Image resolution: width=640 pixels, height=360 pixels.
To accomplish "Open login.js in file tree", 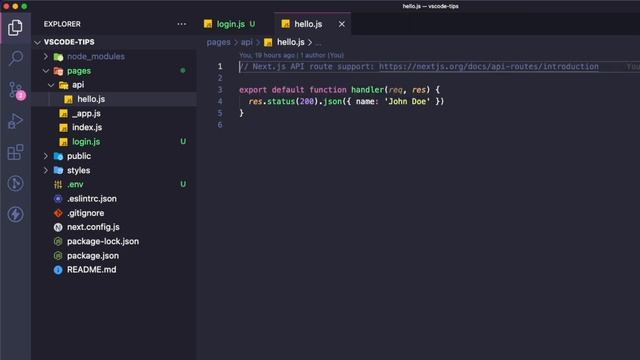I will tap(86, 142).
